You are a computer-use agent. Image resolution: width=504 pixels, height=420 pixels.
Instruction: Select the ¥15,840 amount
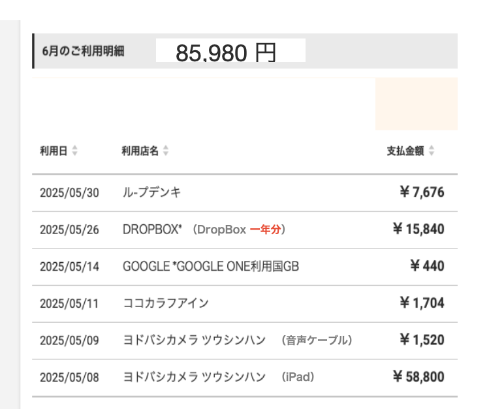[418, 229]
